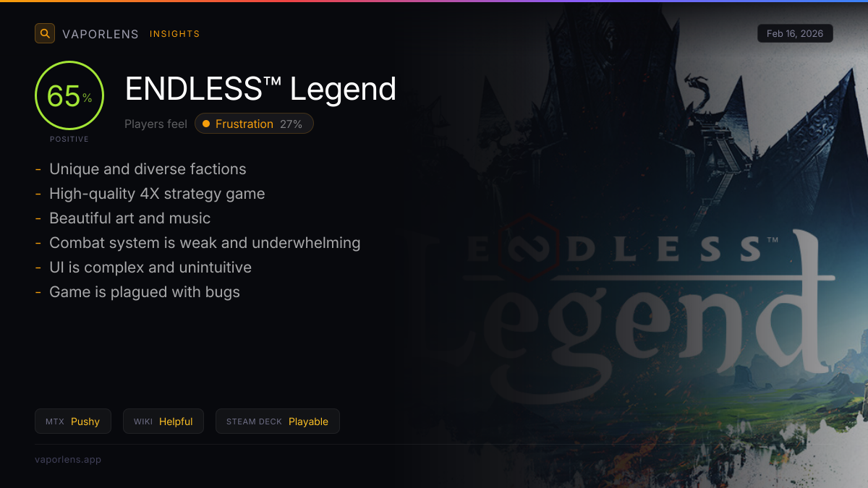Select the 'UI is complex and unintuitive' point
The width and height of the screenshot is (868, 488).
150,267
